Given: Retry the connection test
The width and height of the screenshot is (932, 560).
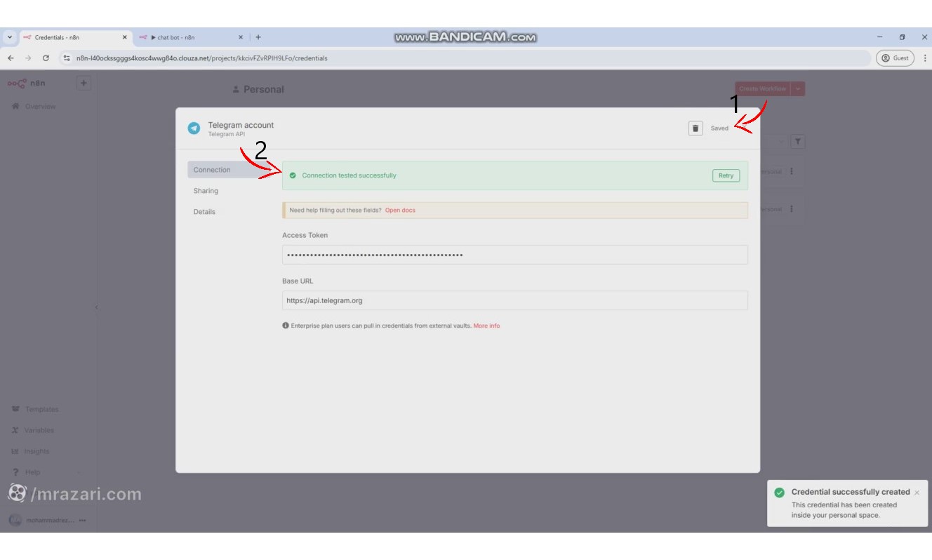Looking at the screenshot, I should [x=726, y=175].
